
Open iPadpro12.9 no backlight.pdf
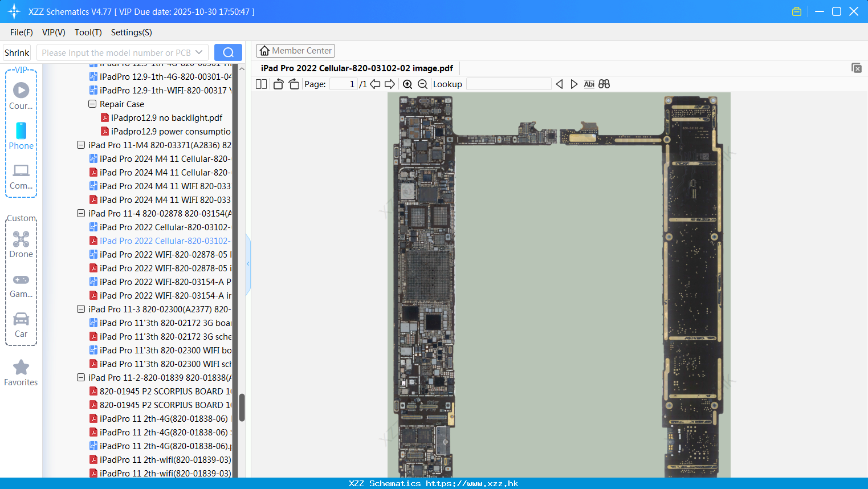pyautogui.click(x=161, y=117)
